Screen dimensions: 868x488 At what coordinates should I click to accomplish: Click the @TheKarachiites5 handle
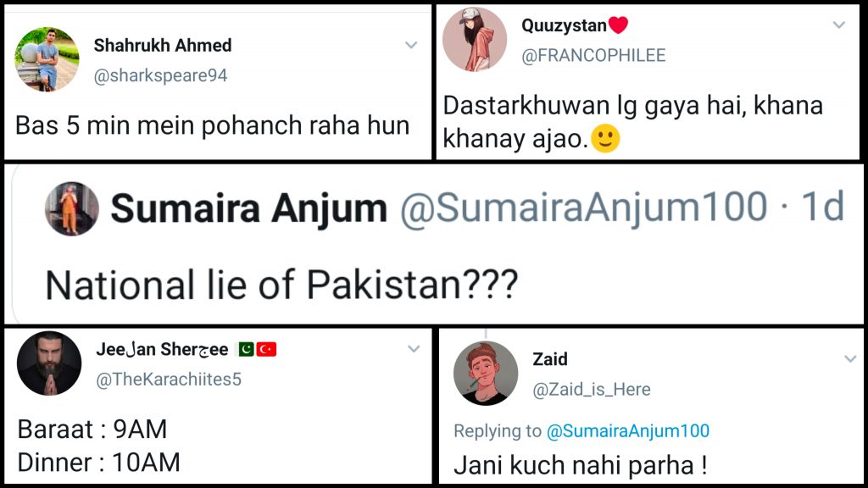click(x=169, y=380)
